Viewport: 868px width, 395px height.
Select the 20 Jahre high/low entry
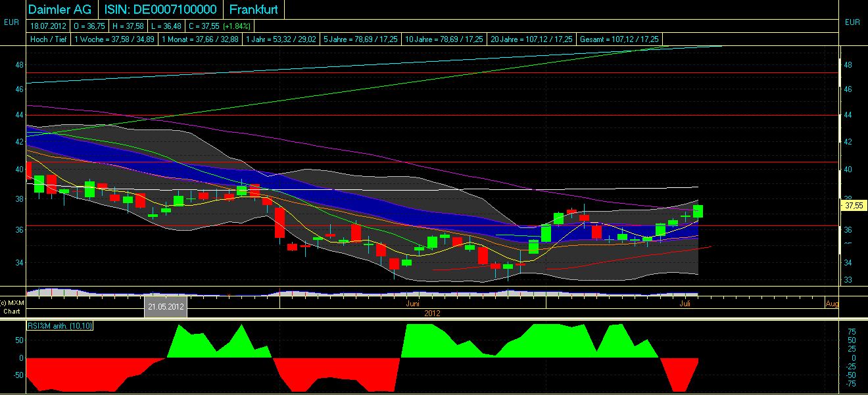(x=531, y=39)
